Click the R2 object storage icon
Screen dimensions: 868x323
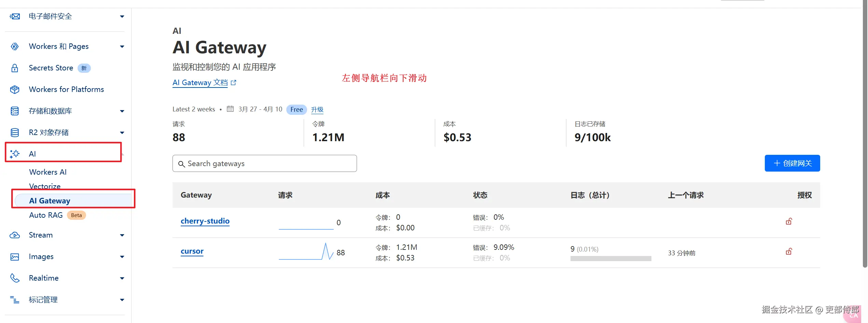click(x=15, y=133)
